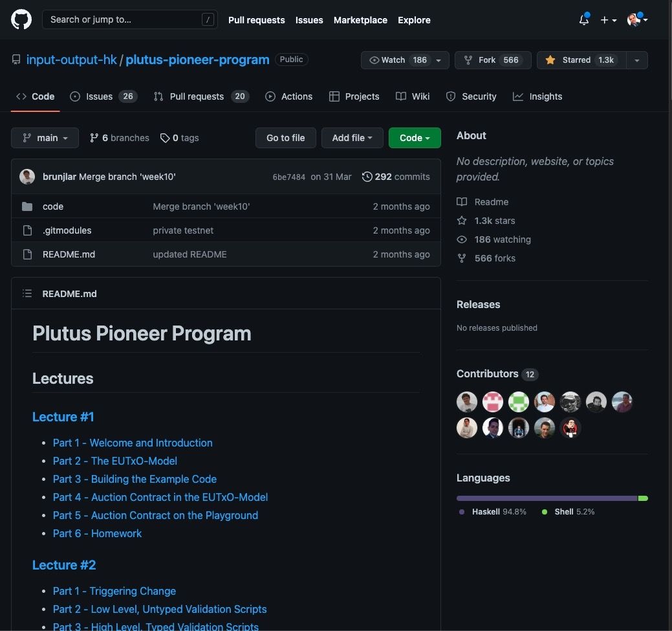The width and height of the screenshot is (672, 631).
Task: Click the fork icon beside 566 forks
Action: [462, 258]
